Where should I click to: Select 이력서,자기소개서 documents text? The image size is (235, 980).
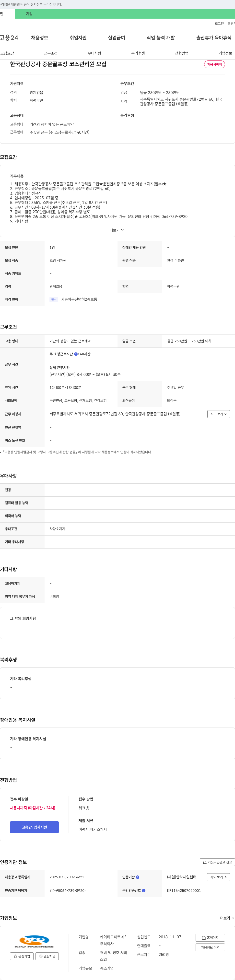[x=92, y=829]
